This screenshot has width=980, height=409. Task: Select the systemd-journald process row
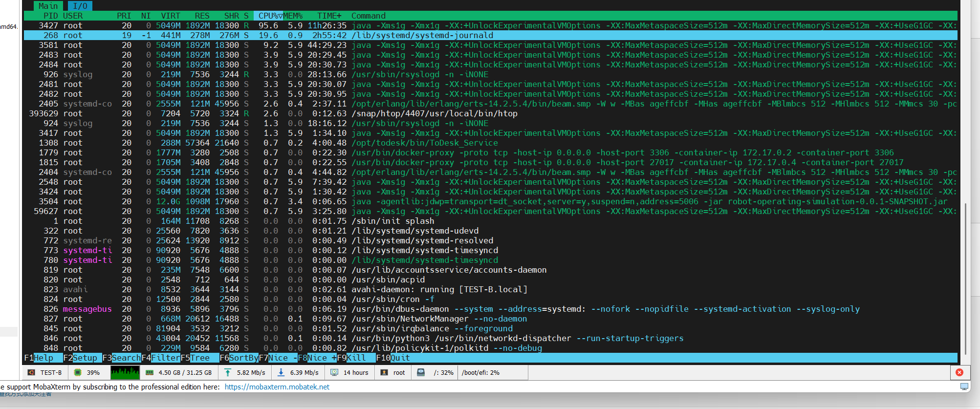pos(491,35)
